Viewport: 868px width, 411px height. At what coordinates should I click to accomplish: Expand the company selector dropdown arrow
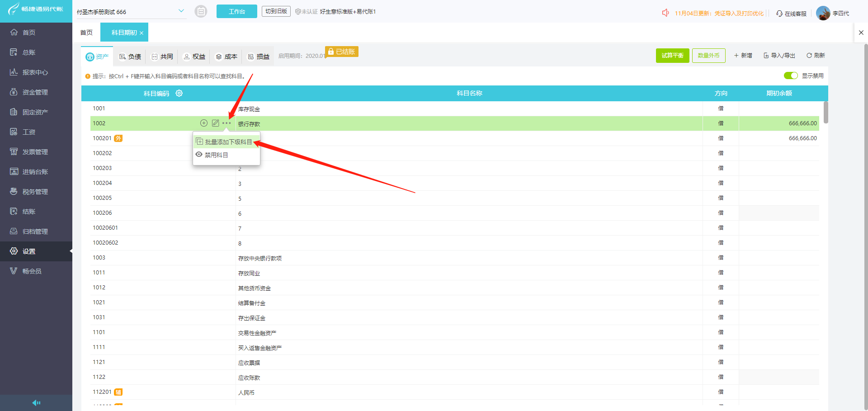click(181, 11)
